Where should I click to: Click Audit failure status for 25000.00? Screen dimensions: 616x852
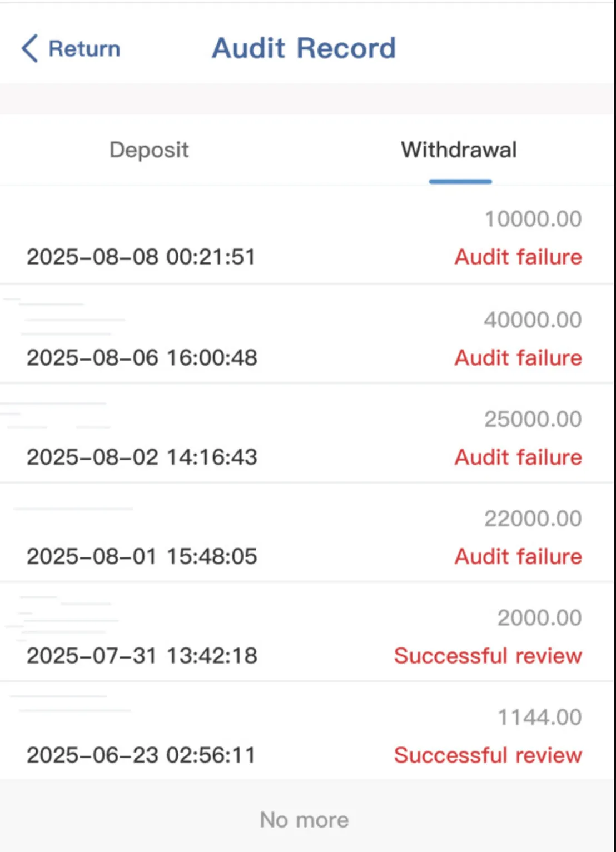click(x=518, y=457)
